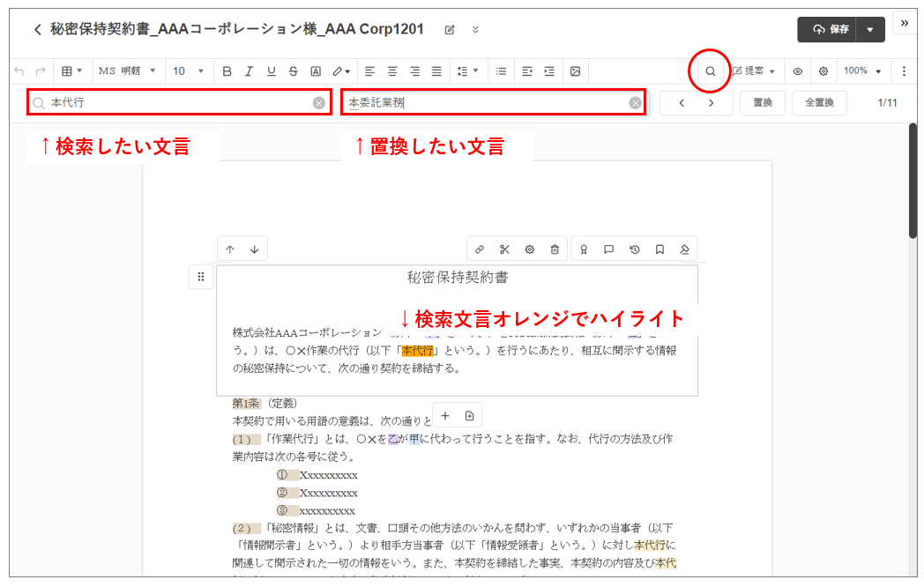Screen dimensions: 924x587
Task: Insert an image using the toolbar
Action: coord(575,71)
